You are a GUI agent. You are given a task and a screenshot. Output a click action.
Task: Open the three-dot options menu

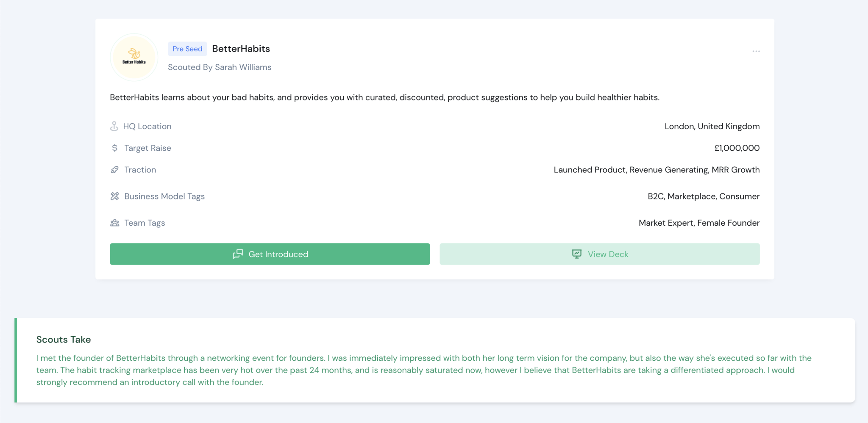click(x=756, y=51)
